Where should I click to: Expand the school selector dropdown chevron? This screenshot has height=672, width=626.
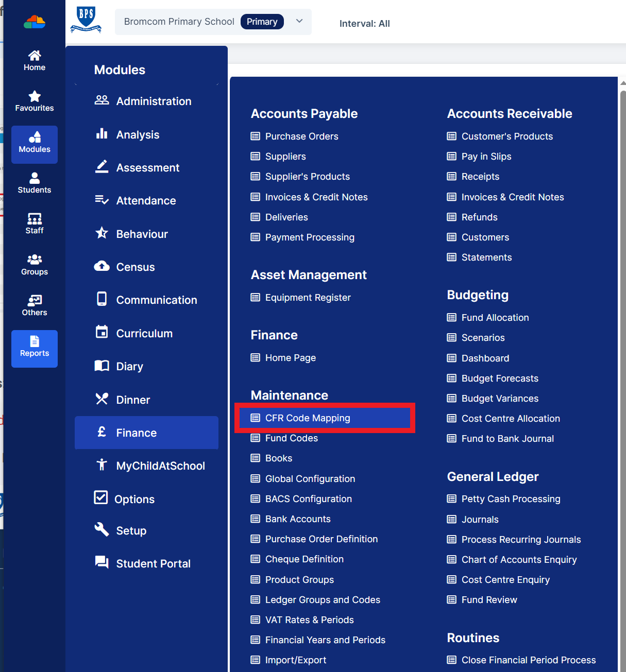pos(299,22)
